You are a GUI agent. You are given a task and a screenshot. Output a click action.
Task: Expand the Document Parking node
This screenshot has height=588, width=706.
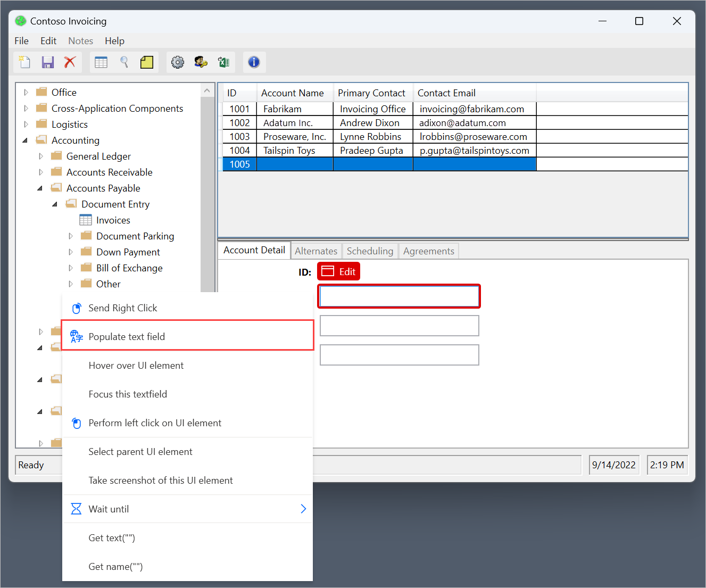click(71, 236)
